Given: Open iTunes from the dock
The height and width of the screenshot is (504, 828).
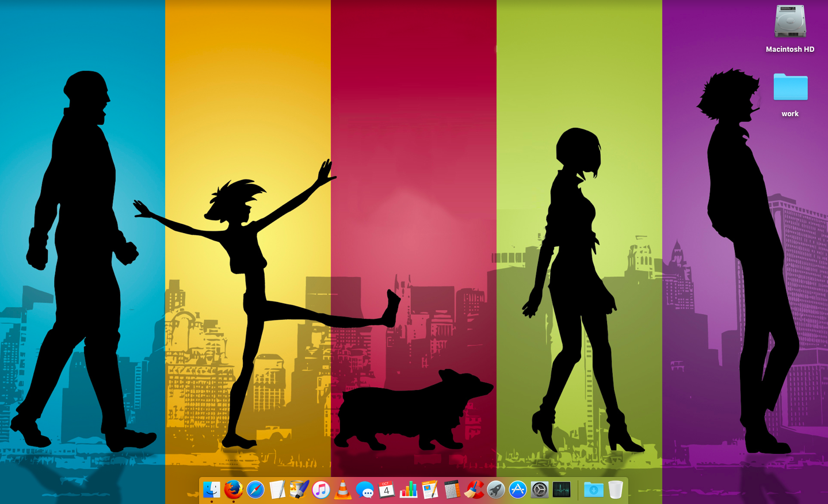Looking at the screenshot, I should (321, 490).
